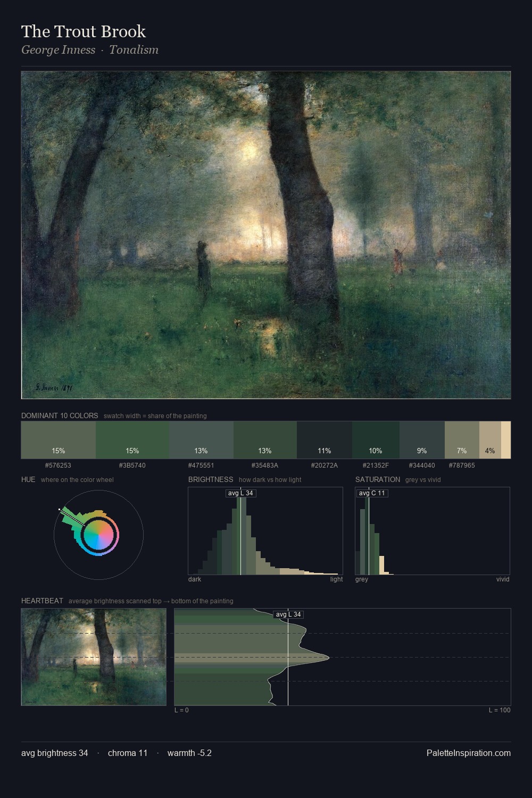Click the avg L 34 label in heartbeat chart
Screen dimensions: 532x798
point(288,614)
